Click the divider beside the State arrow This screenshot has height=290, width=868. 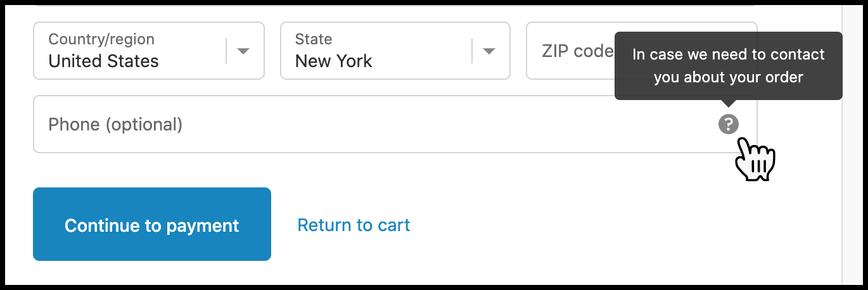click(x=472, y=51)
